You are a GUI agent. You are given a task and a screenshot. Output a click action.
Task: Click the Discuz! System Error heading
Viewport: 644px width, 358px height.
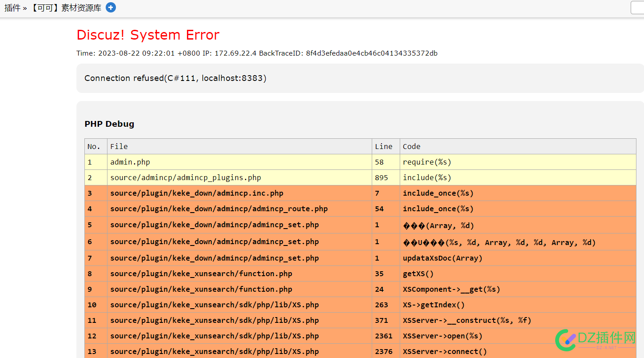pyautogui.click(x=148, y=35)
